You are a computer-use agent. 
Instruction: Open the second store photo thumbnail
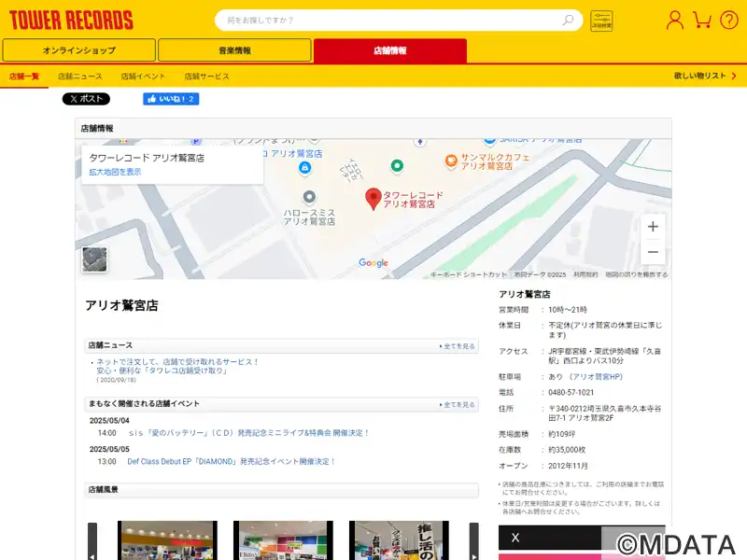pyautogui.click(x=283, y=540)
